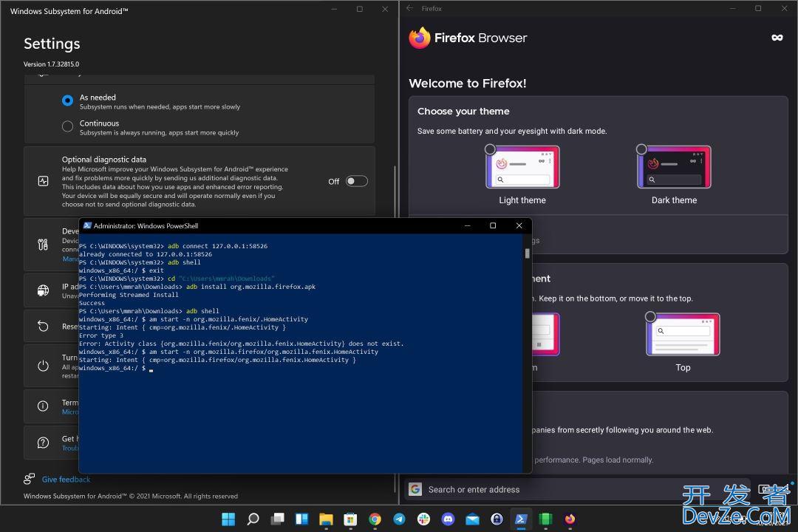This screenshot has height=532, width=798.
Task: Close the Administrator PowerShell window
Action: [519, 225]
